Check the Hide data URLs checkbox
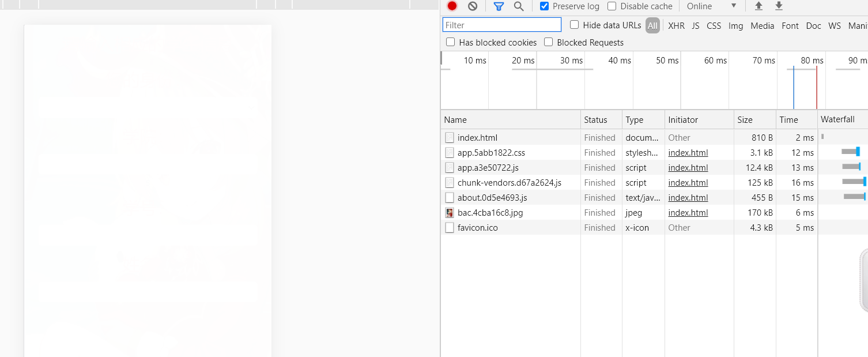The height and width of the screenshot is (357, 868). click(575, 25)
